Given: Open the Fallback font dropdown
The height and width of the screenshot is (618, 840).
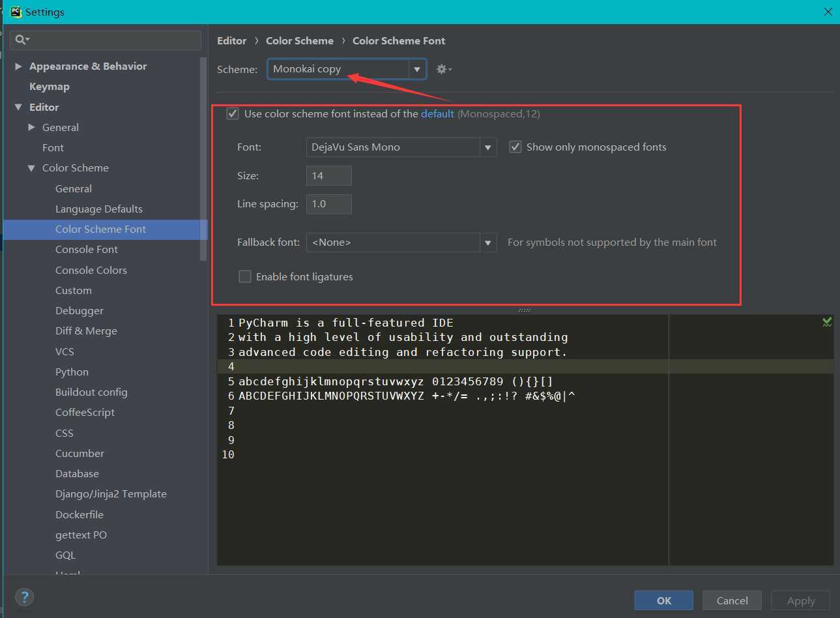Looking at the screenshot, I should click(x=487, y=243).
